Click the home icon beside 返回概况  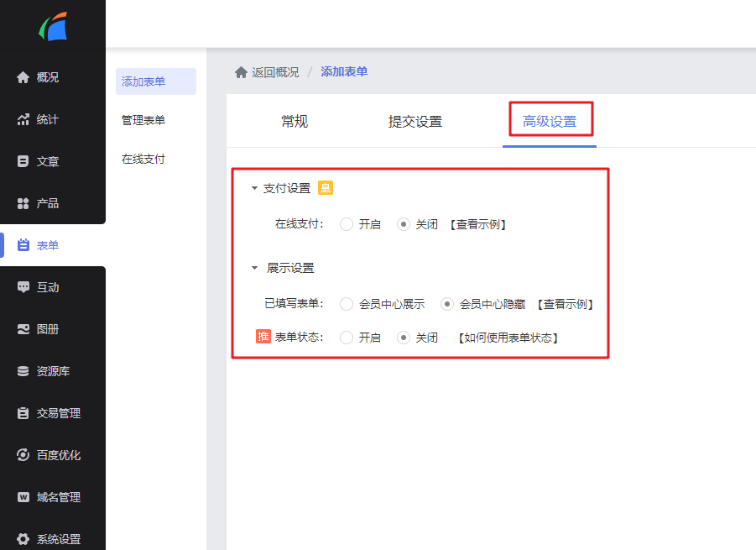click(x=241, y=72)
